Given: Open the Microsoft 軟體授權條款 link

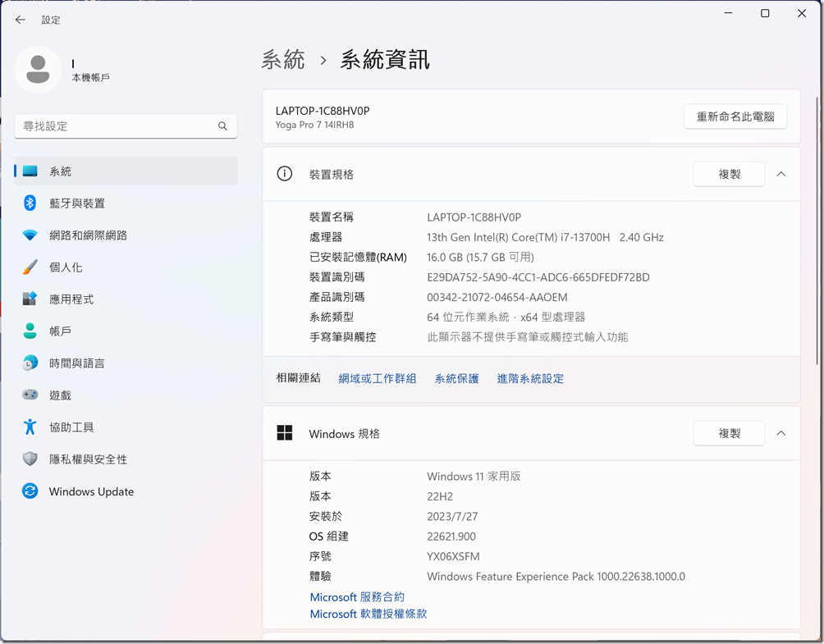Looking at the screenshot, I should point(369,614).
